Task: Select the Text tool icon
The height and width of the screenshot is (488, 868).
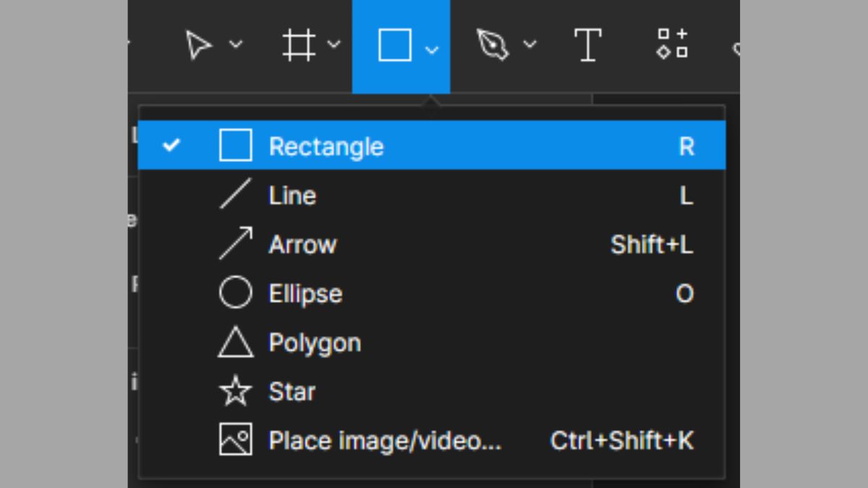Action: coord(588,45)
